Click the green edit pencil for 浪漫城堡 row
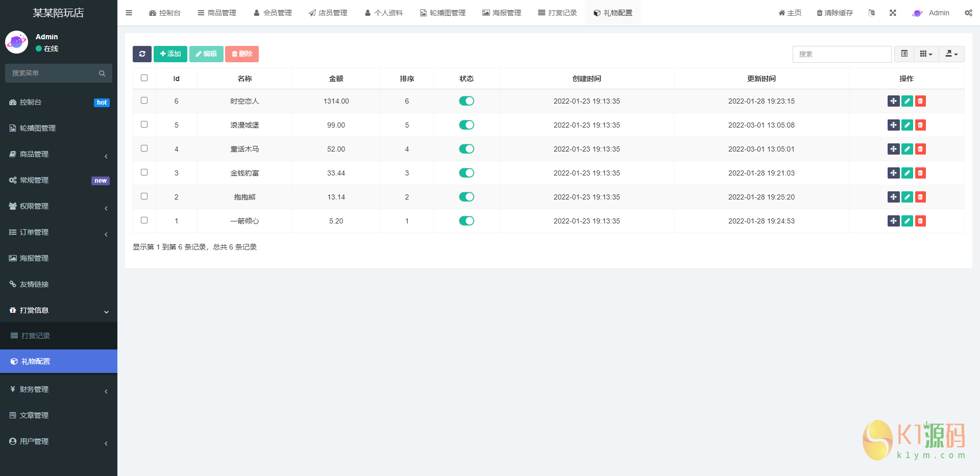Viewport: 980px width, 476px height. click(x=907, y=125)
